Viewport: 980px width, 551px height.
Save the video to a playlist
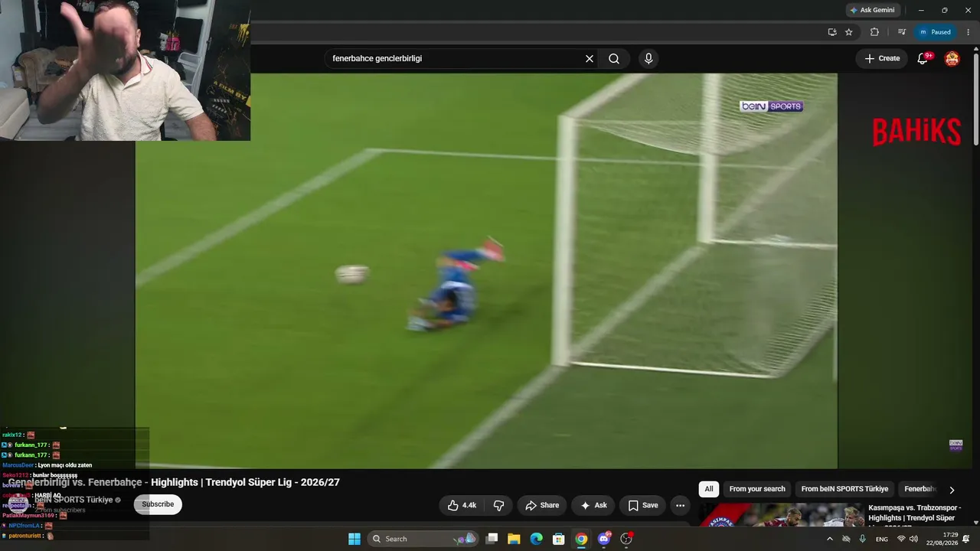pos(643,505)
